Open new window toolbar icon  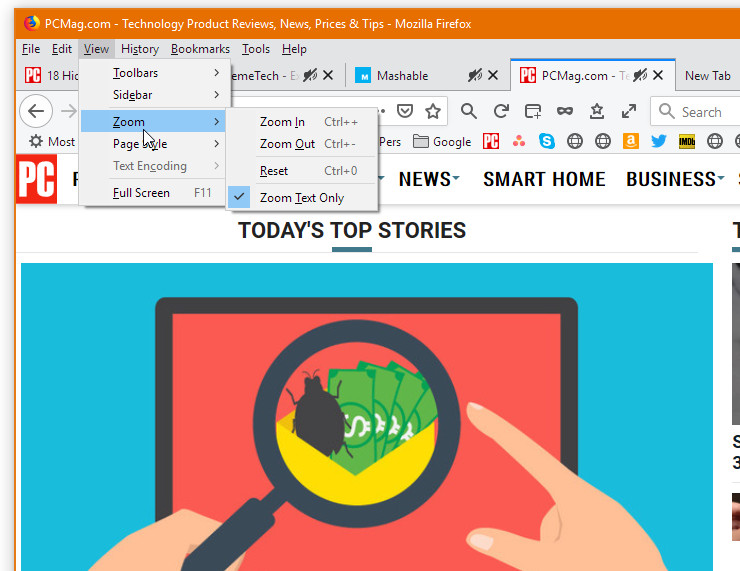pos(533,111)
